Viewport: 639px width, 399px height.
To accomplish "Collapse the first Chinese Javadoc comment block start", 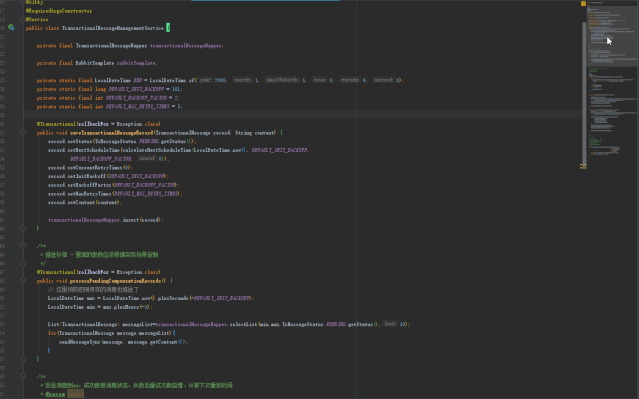I will (23, 246).
